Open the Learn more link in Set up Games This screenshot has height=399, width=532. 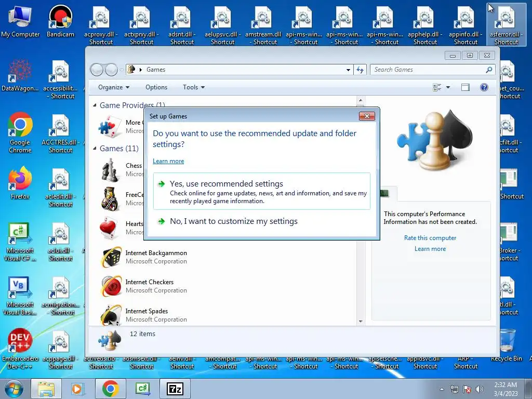tap(168, 161)
